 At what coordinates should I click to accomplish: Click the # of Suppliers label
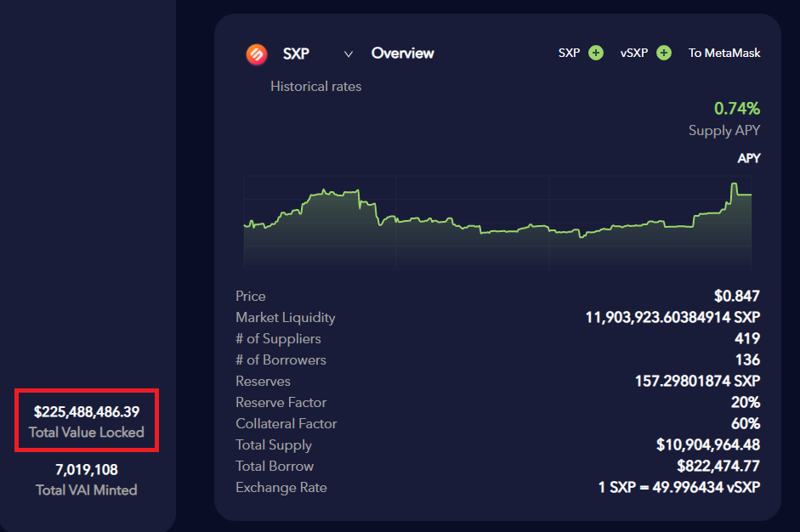tap(278, 339)
